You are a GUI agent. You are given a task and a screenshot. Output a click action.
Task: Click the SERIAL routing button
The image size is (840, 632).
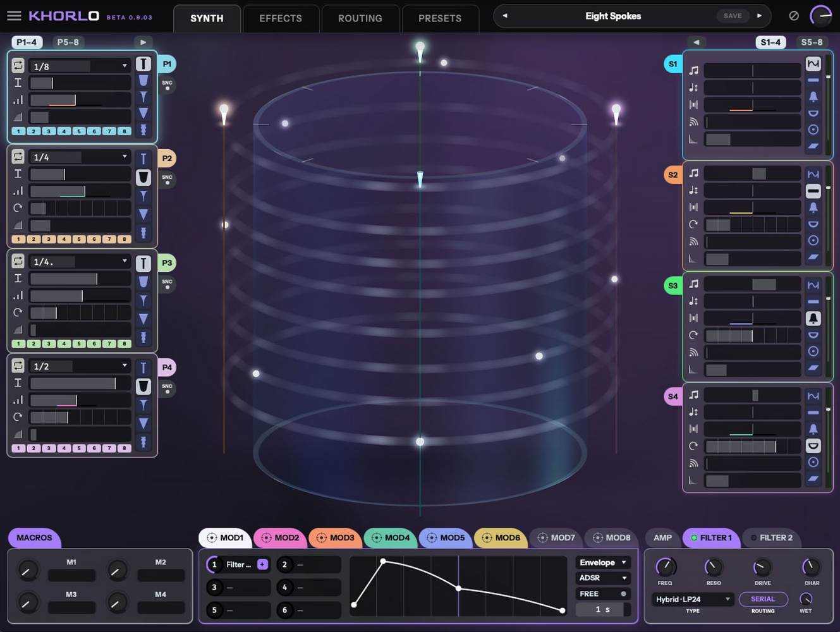pos(763,599)
